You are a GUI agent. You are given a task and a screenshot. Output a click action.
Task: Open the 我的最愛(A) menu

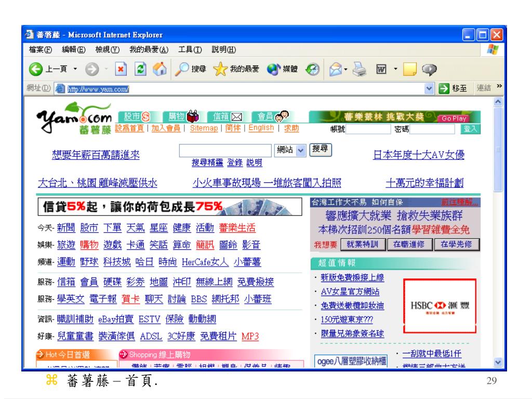pos(149,49)
